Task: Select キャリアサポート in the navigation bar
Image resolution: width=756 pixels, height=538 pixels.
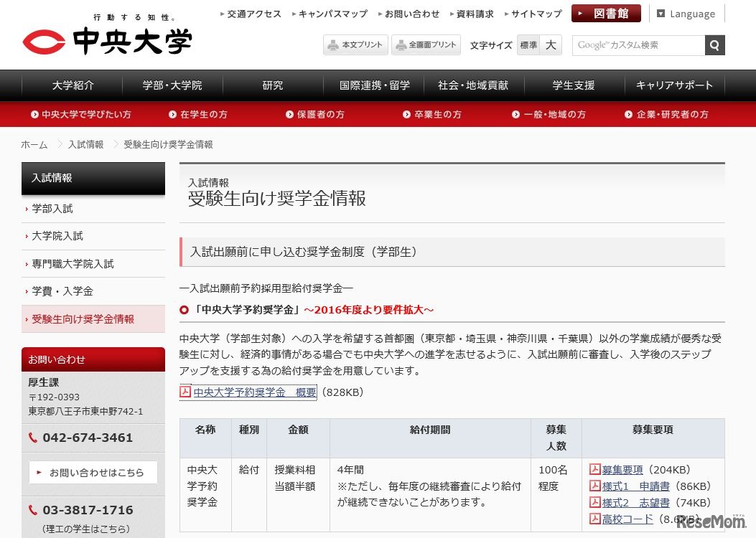Action: point(673,85)
